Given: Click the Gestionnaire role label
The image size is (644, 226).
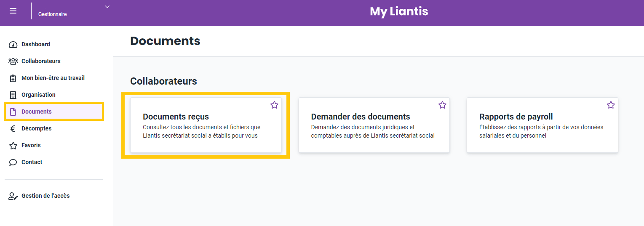Looking at the screenshot, I should [52, 14].
